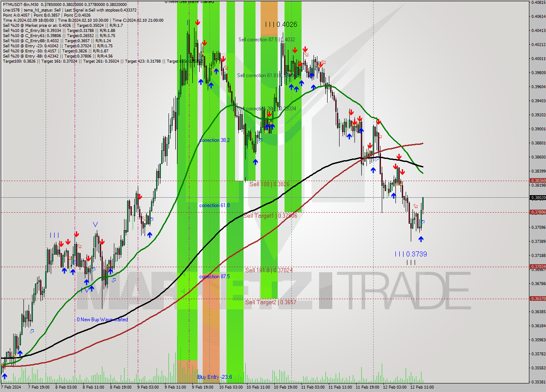Image resolution: width=546 pixels, height=392 pixels.
Task: Click the Target100: 0.3826 targets line
Action: (x=102, y=61)
